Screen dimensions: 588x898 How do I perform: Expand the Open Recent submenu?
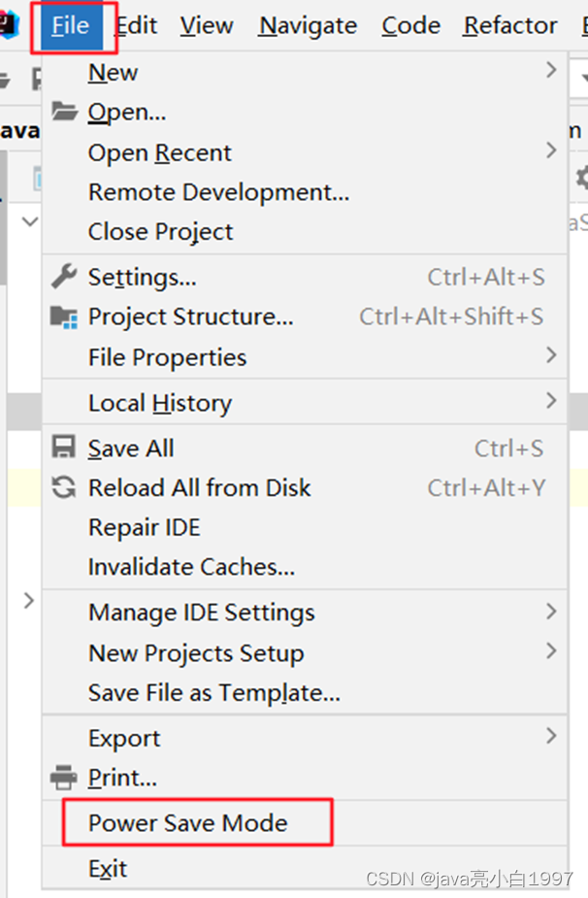point(551,151)
